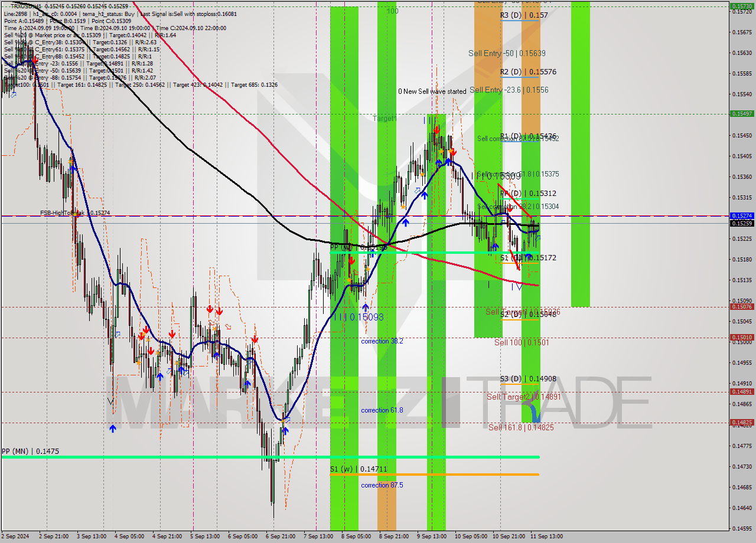Click the 'Sell 161.8 | 0.14825' label
The width and height of the screenshot is (756, 543).
click(x=521, y=427)
